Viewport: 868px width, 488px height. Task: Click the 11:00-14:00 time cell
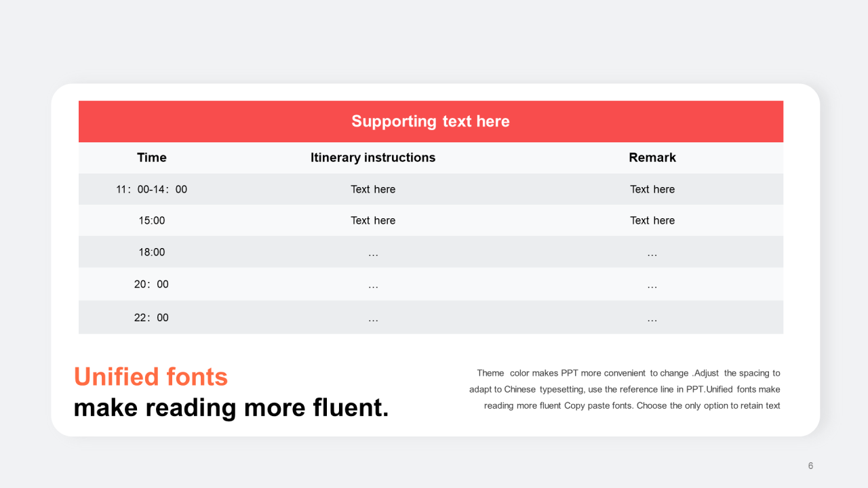coord(152,189)
